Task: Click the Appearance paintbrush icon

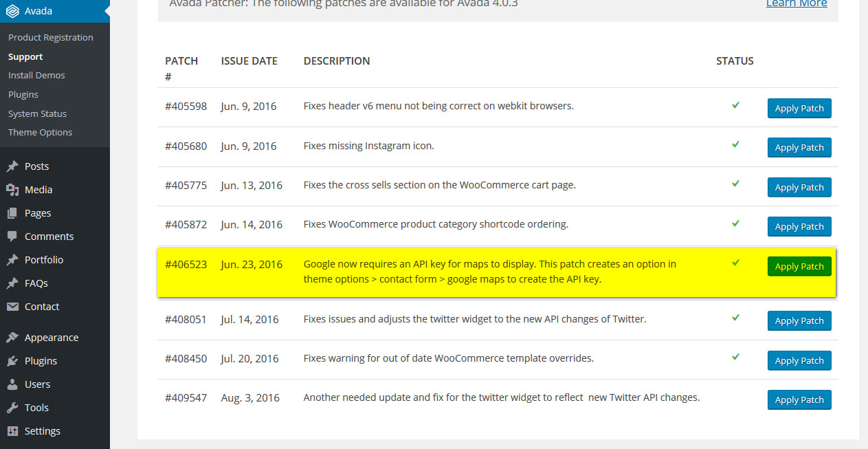Action: (12, 338)
